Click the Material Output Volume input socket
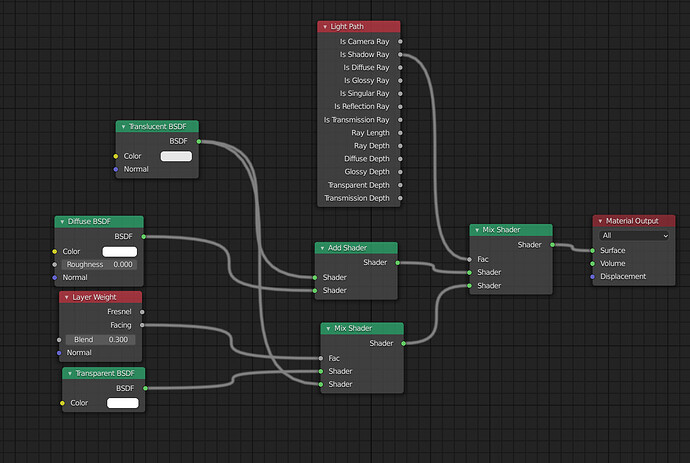Image resolution: width=690 pixels, height=463 pixels. [592, 264]
